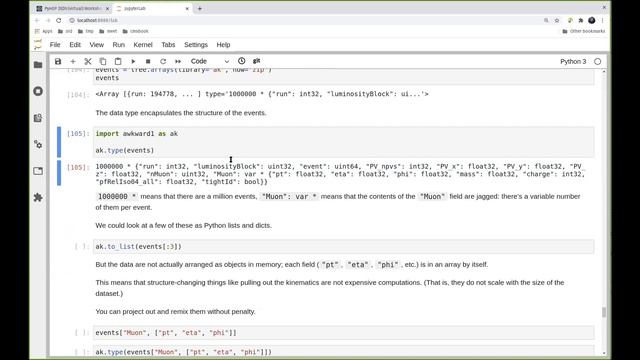Click text 'The data type encapsulates the structure'

point(181,113)
